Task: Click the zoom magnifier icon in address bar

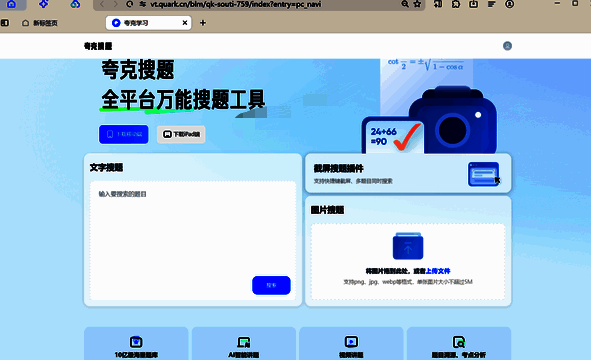Action: (x=405, y=4)
